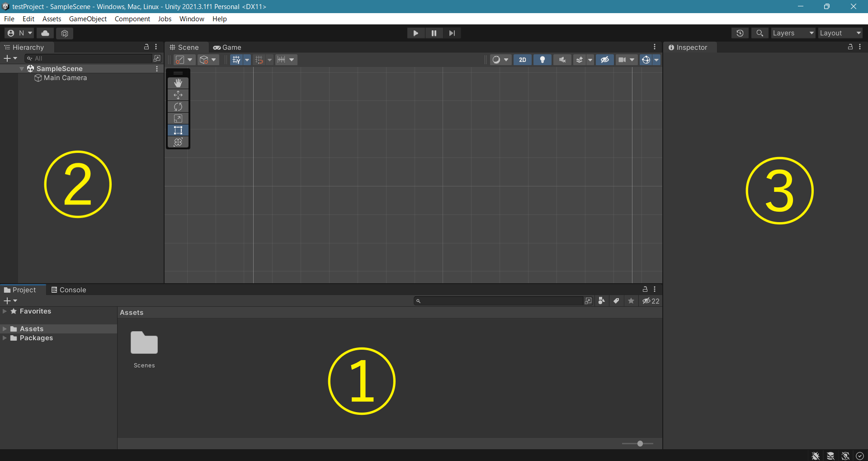Screen dimensions: 868x461
Task: Open the Layout dropdown
Action: (840, 33)
